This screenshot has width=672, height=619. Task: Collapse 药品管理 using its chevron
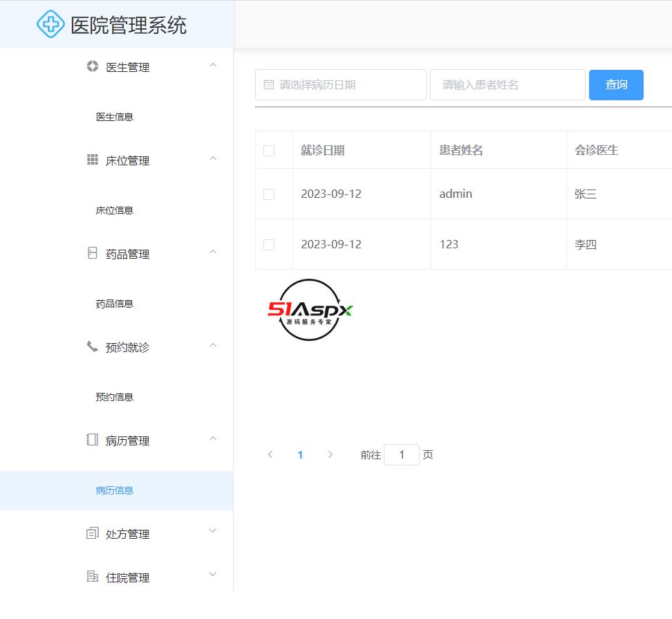pos(212,252)
